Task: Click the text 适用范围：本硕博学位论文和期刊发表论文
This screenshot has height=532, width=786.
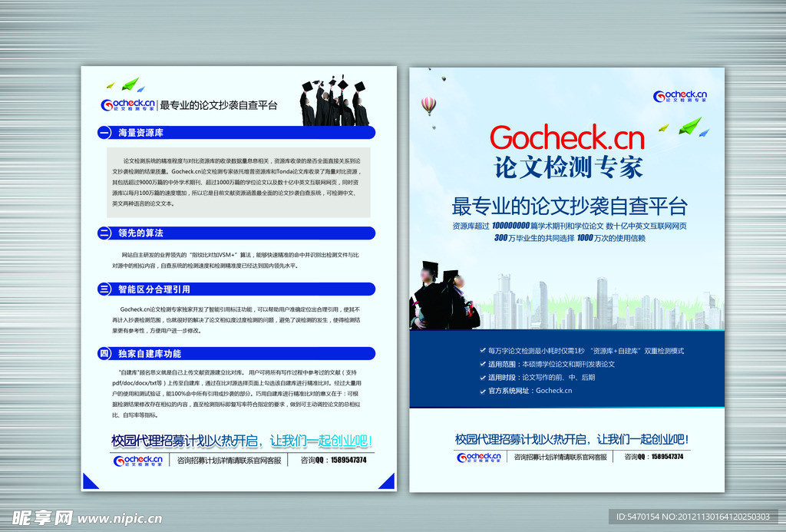Action: pyautogui.click(x=551, y=364)
